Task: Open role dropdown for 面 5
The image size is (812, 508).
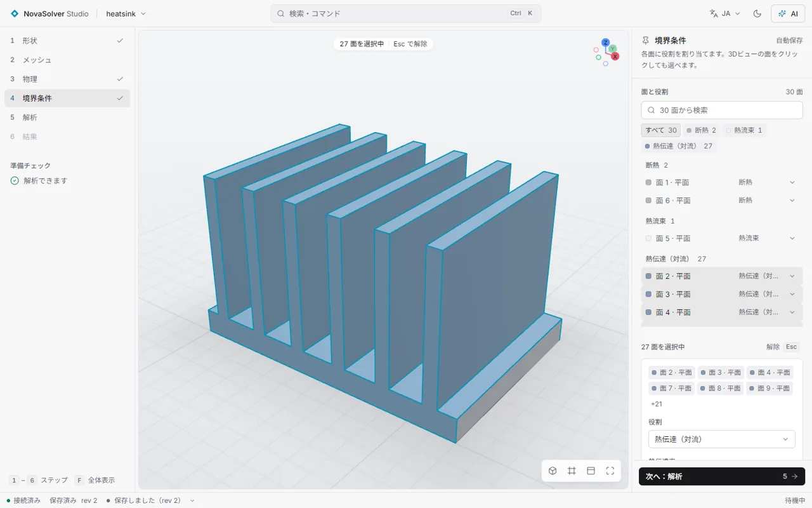Action: click(x=766, y=238)
